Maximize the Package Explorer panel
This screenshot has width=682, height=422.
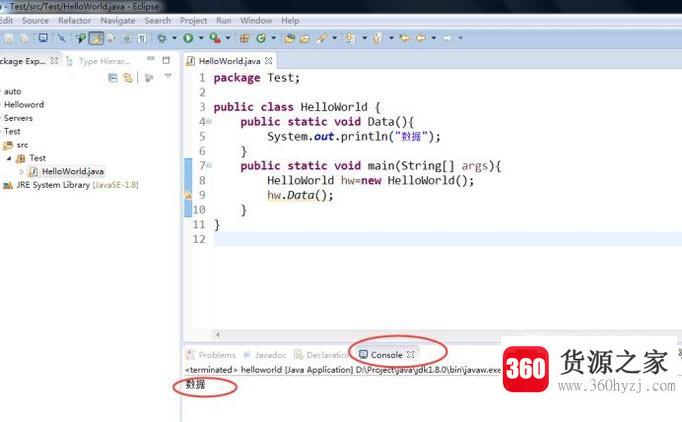[x=166, y=60]
